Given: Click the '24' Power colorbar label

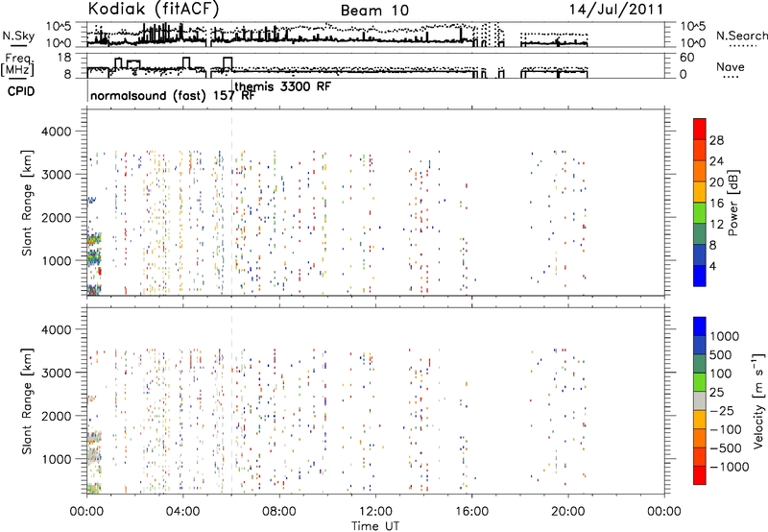Looking at the screenshot, I should [x=716, y=161].
